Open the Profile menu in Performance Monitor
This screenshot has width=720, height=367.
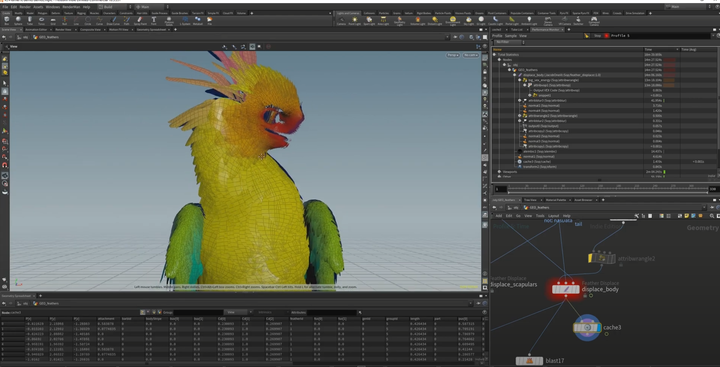click(x=497, y=35)
